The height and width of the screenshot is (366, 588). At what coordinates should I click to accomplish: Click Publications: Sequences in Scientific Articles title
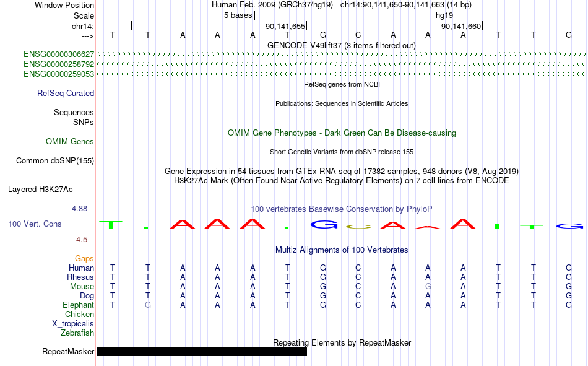click(x=342, y=103)
